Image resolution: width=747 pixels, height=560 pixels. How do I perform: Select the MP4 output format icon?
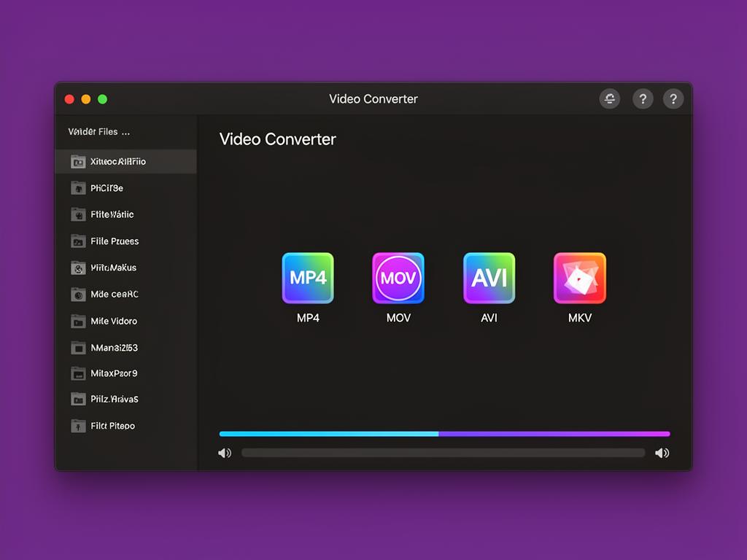pos(307,278)
